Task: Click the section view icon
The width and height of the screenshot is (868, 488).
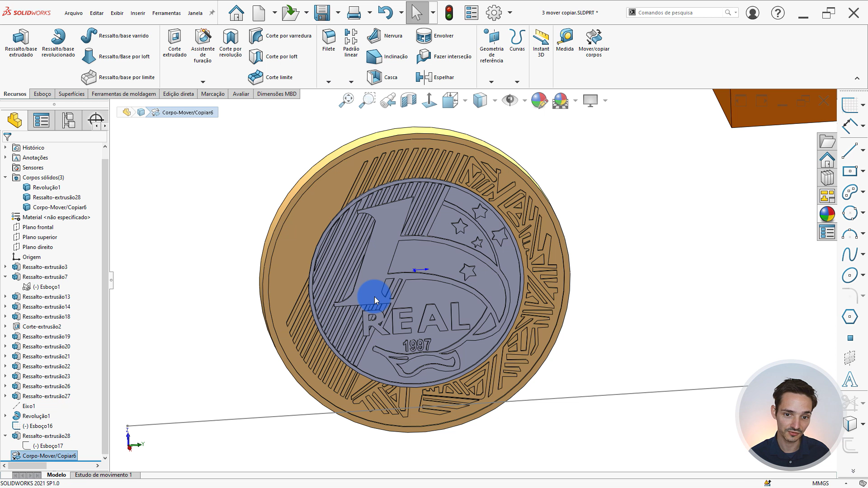Action: tap(408, 100)
